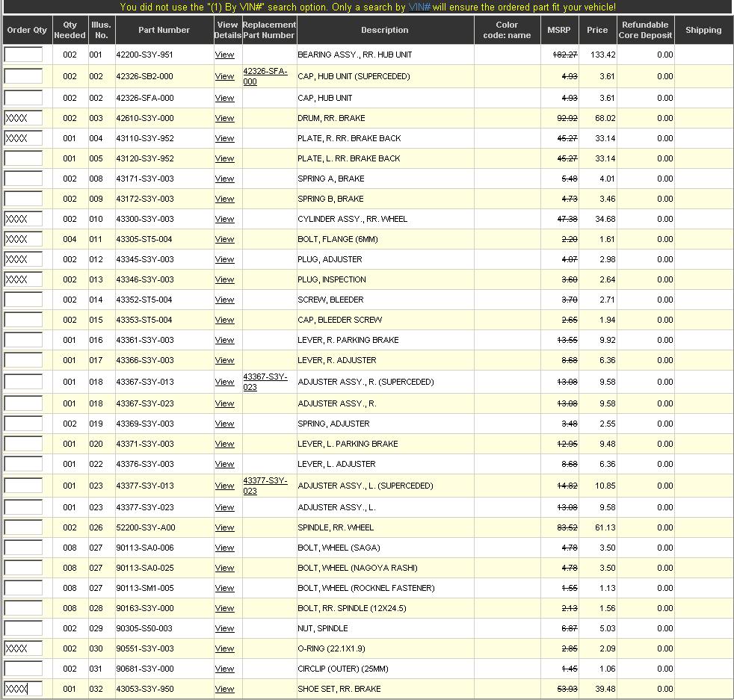Select part number text 52200-S3Y-A00
The width and height of the screenshot is (734, 700).
(x=146, y=527)
